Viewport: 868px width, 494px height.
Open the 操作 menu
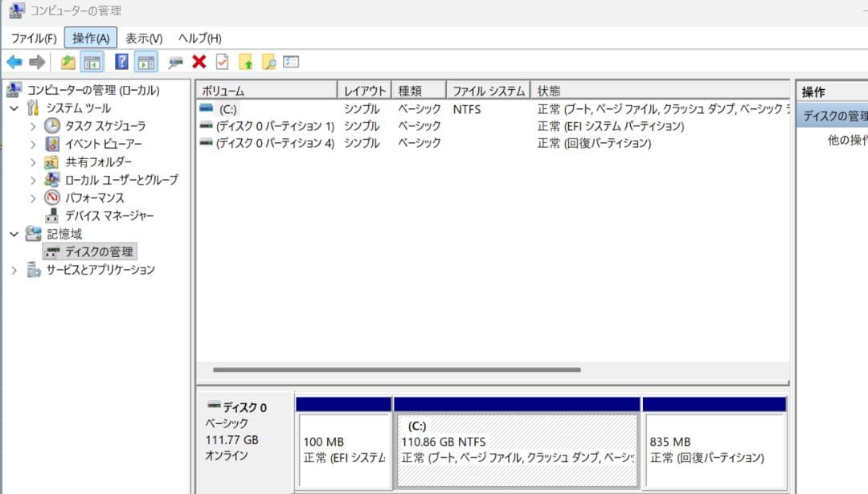coord(90,37)
